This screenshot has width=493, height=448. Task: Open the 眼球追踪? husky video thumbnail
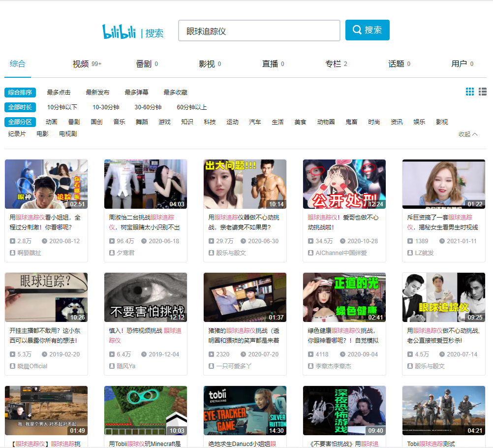pyautogui.click(x=46, y=297)
